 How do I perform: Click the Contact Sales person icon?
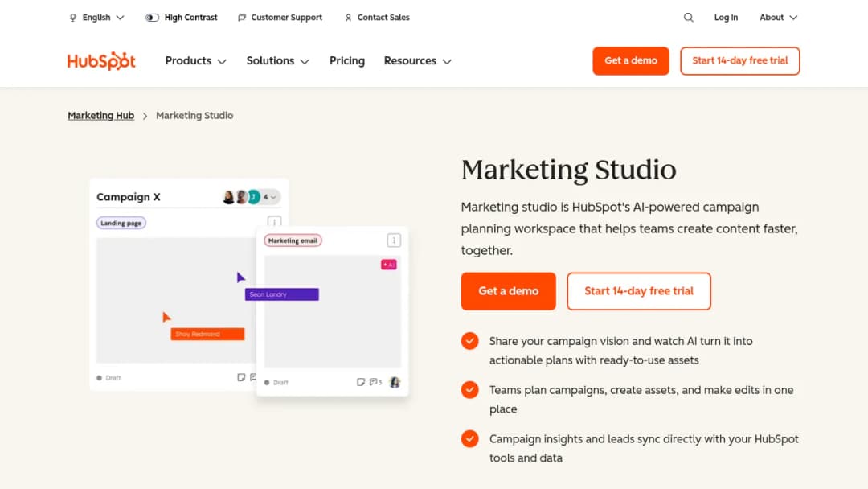pos(348,18)
